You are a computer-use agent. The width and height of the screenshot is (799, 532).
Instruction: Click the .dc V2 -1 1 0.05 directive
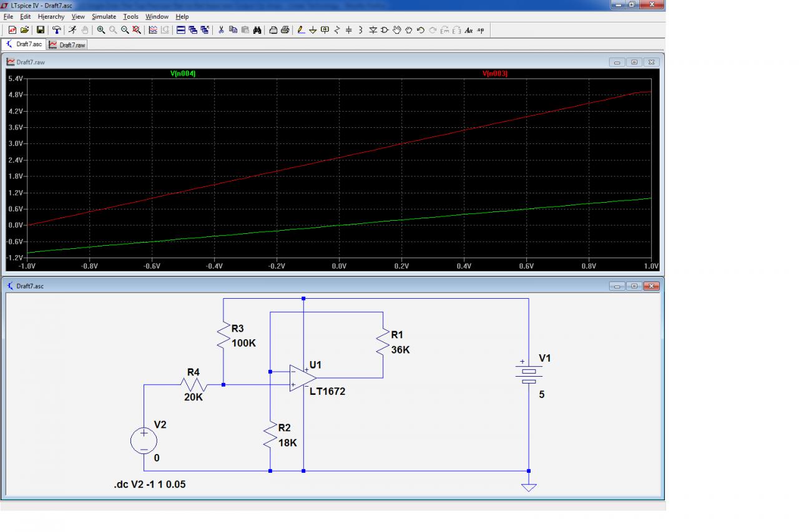[x=150, y=484]
